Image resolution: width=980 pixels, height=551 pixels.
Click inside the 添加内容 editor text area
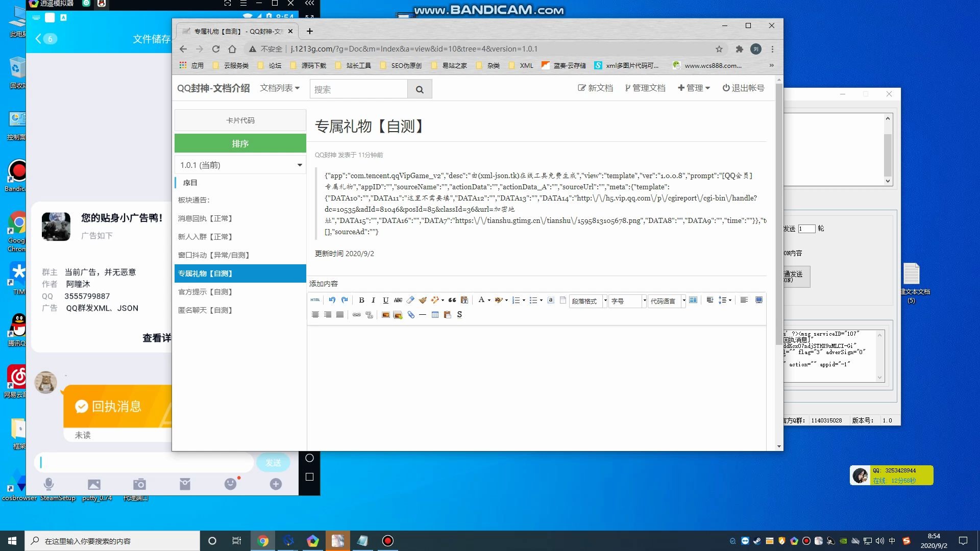536,388
